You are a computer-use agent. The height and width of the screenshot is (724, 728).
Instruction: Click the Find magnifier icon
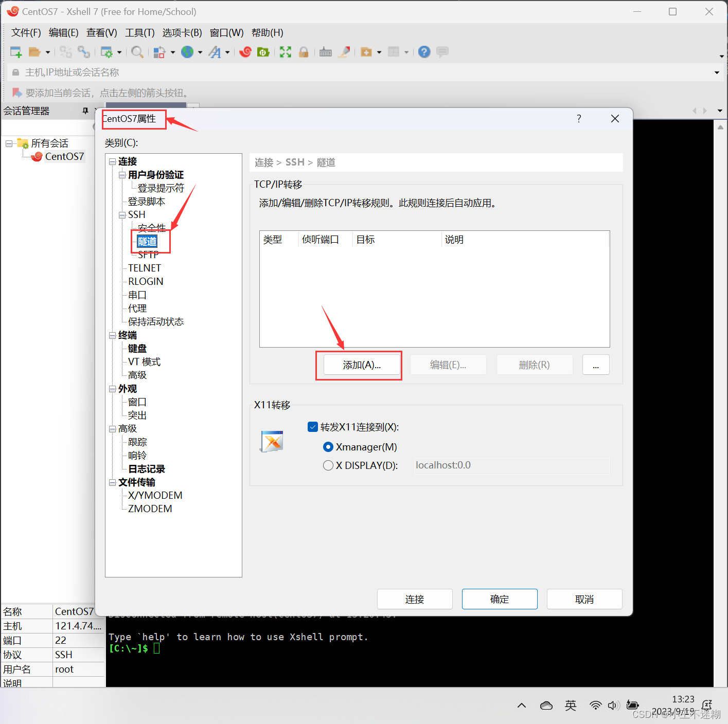[x=137, y=52]
